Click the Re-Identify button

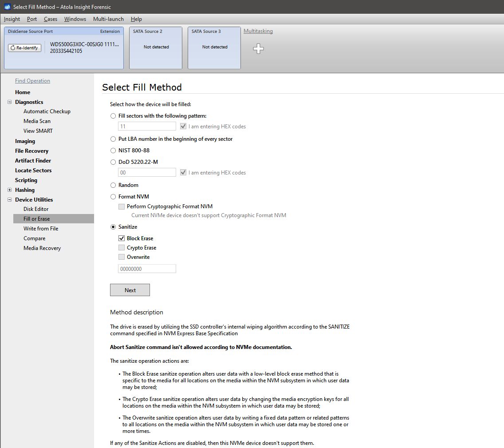[24, 48]
